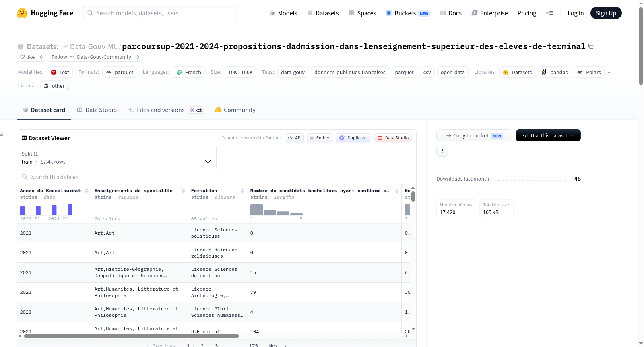
Task: Open the three-dot more options button
Action: coord(442,151)
